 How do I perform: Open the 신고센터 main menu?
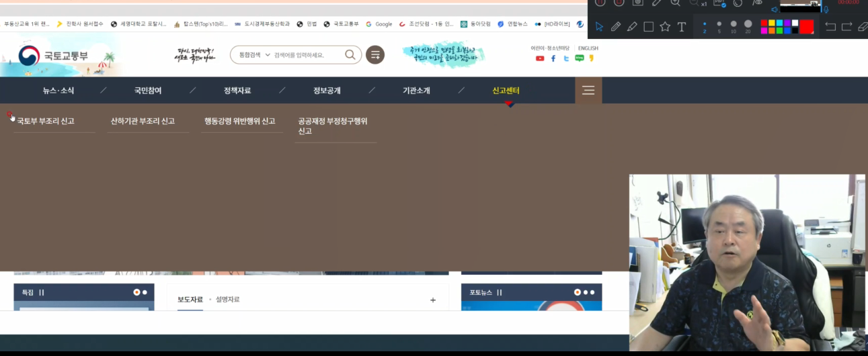click(506, 91)
